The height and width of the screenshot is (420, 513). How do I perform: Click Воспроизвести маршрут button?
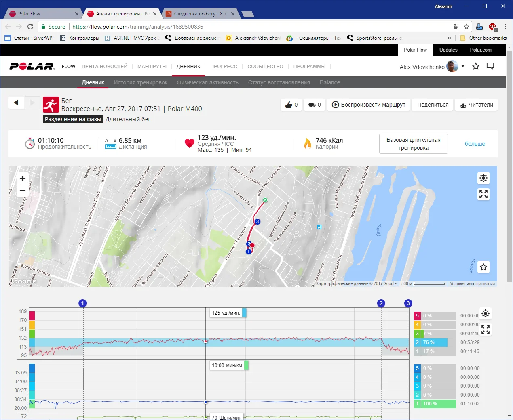coord(368,105)
